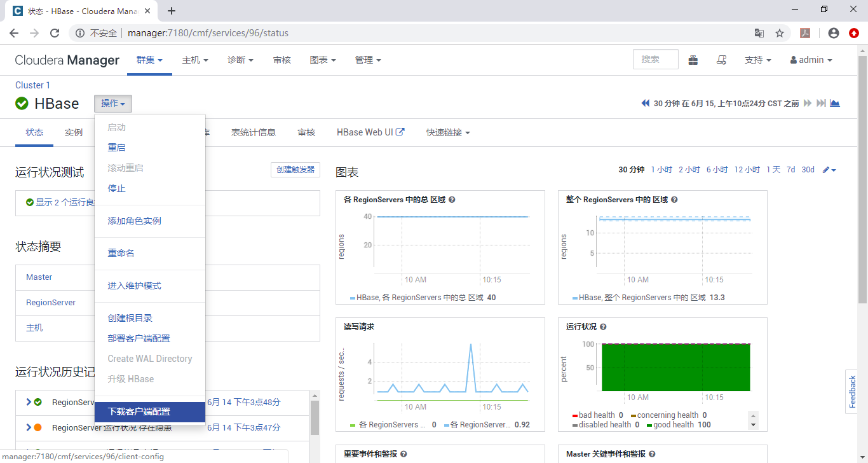
Task: Jump to current time skip-to-end icon
Action: click(821, 103)
